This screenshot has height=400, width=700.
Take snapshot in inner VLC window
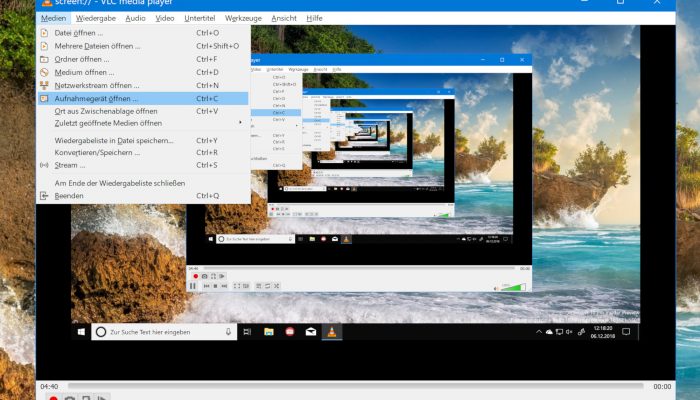[204, 276]
